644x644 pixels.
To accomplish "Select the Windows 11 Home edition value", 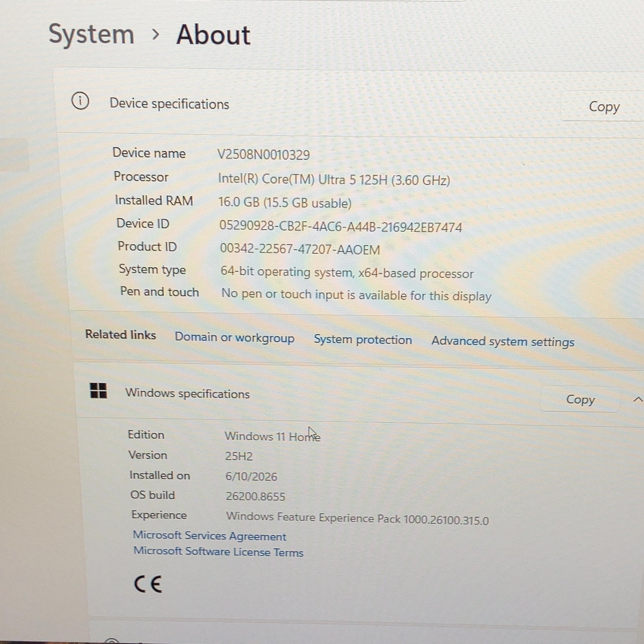I will [x=273, y=437].
